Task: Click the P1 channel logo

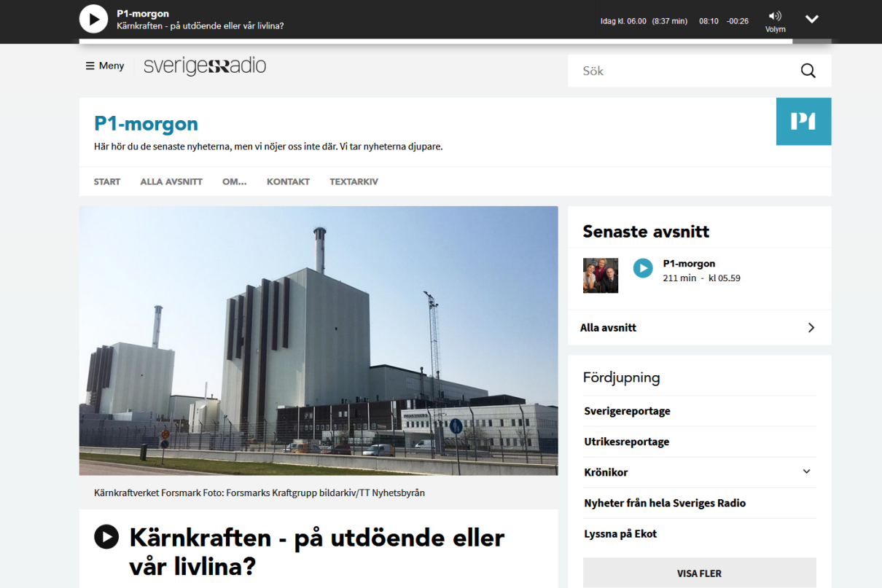Action: click(803, 121)
